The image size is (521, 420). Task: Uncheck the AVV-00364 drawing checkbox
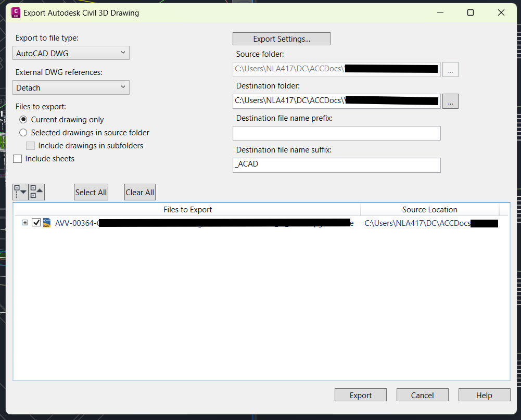click(36, 223)
